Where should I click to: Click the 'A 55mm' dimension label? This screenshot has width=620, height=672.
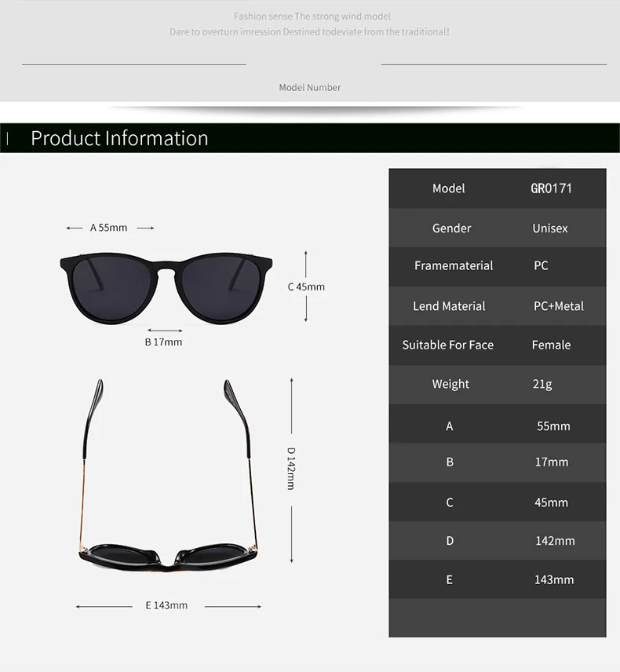point(109,228)
